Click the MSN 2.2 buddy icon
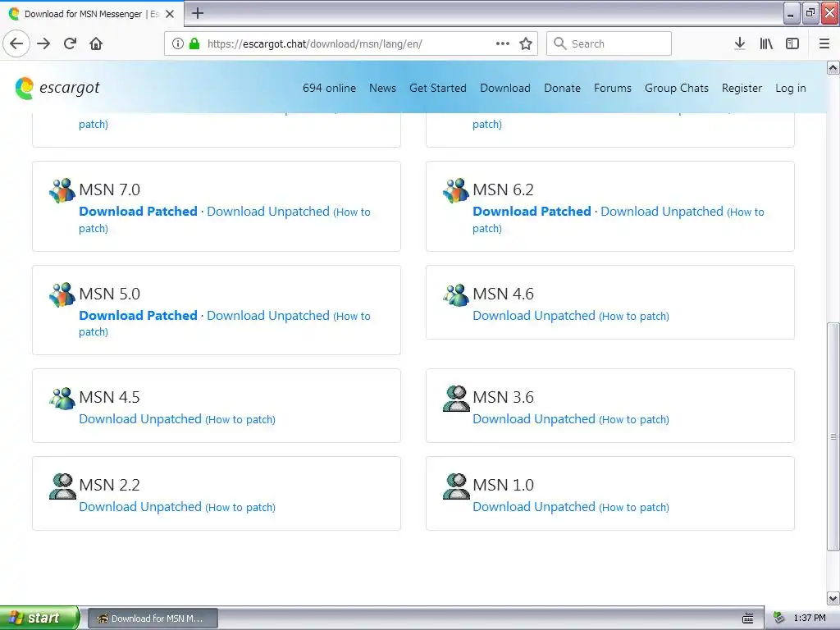The width and height of the screenshot is (840, 630). point(62,486)
